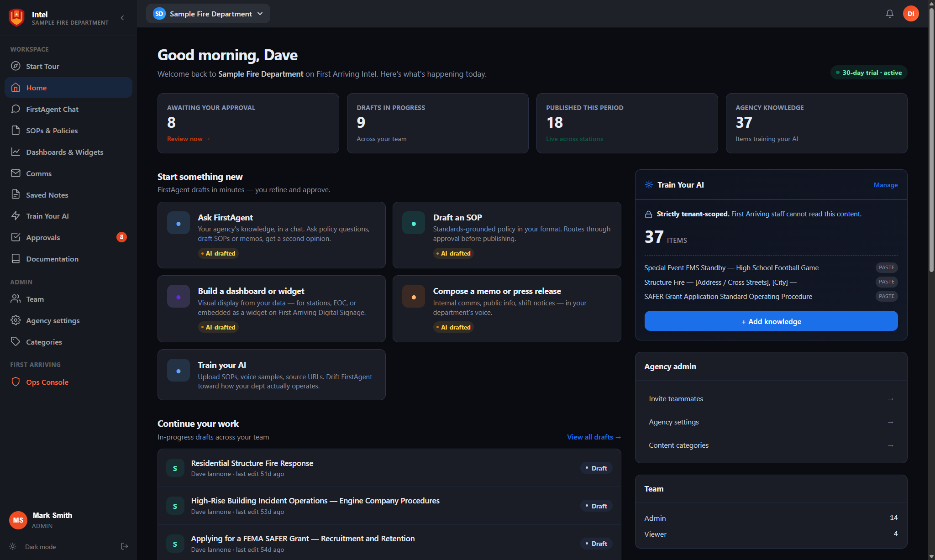Viewport: 935px width, 560px height.
Task: Open notifications bell icon
Action: [x=889, y=14]
